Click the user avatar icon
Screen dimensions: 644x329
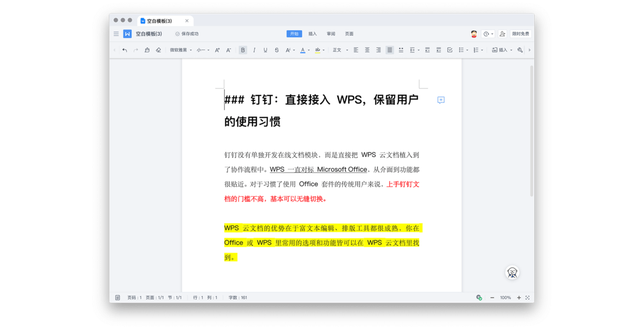(x=474, y=34)
